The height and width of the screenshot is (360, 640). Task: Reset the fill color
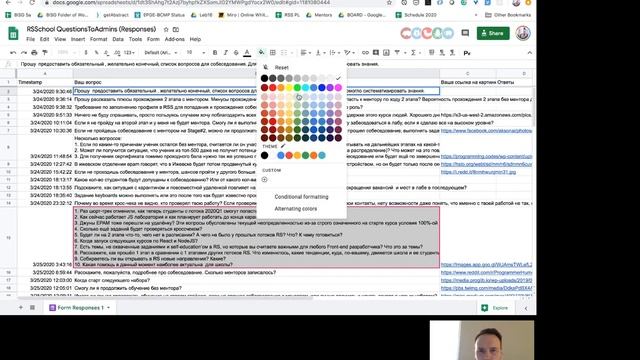(282, 67)
